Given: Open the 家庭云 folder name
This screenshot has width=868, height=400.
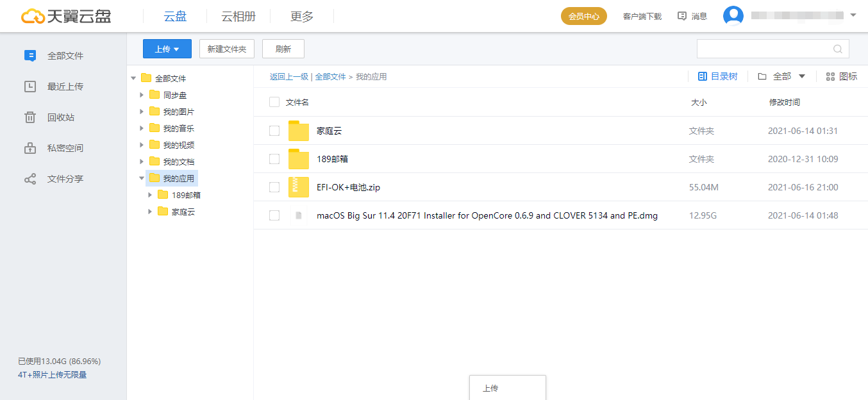Looking at the screenshot, I should [x=330, y=131].
